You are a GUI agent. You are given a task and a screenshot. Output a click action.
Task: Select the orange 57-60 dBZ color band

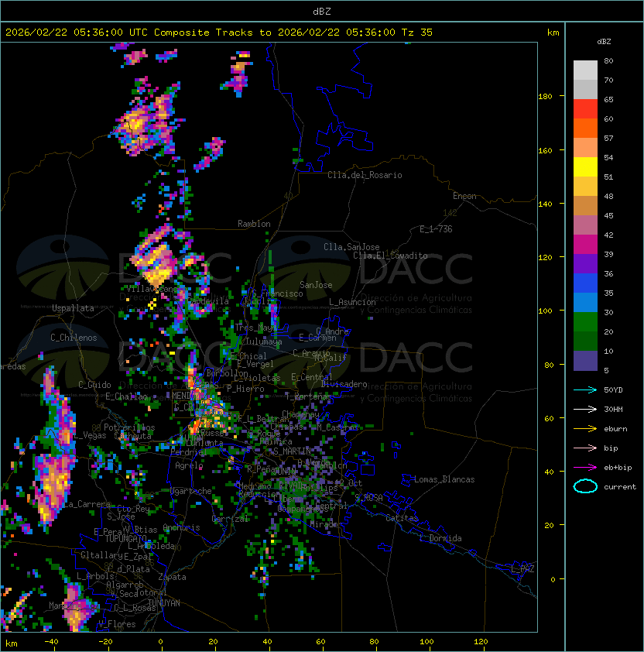click(x=585, y=128)
